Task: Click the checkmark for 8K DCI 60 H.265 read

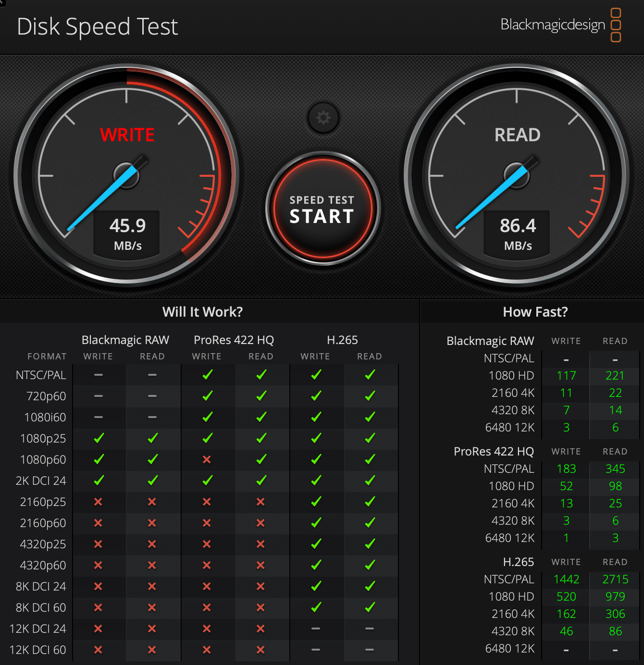Action: 370,607
